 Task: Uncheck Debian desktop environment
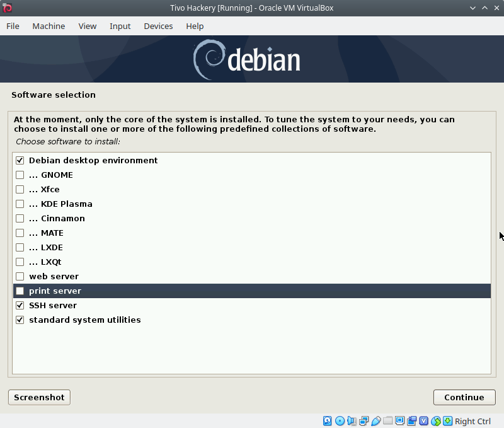pos(20,160)
